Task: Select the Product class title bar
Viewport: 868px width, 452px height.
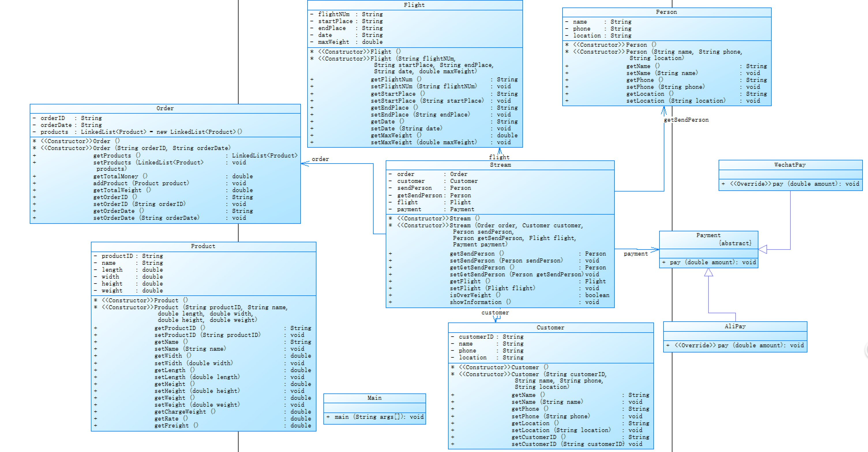Action: point(203,246)
